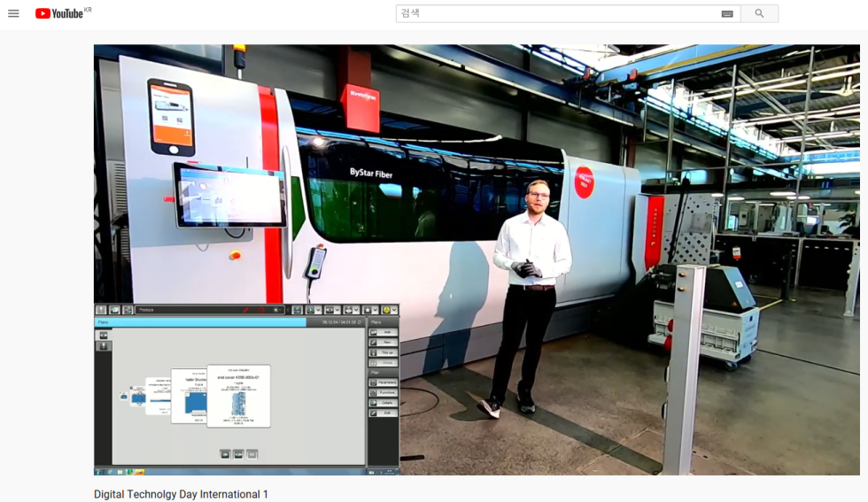The image size is (868, 502).
Task: Open dropdown next to the eye icon
Action: coord(337,310)
